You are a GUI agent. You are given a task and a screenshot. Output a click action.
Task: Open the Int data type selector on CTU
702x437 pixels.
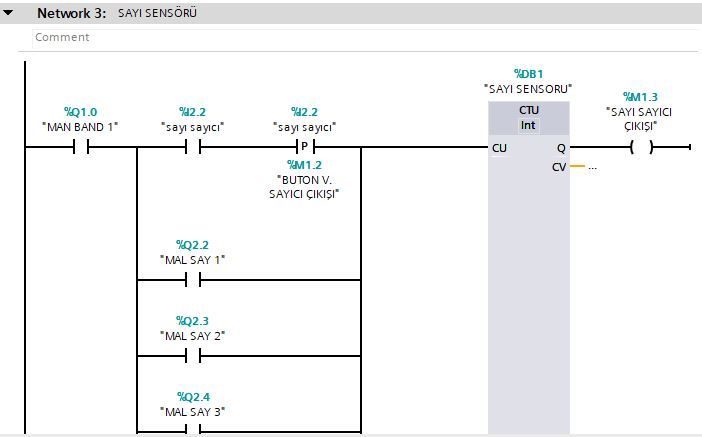coord(528,125)
